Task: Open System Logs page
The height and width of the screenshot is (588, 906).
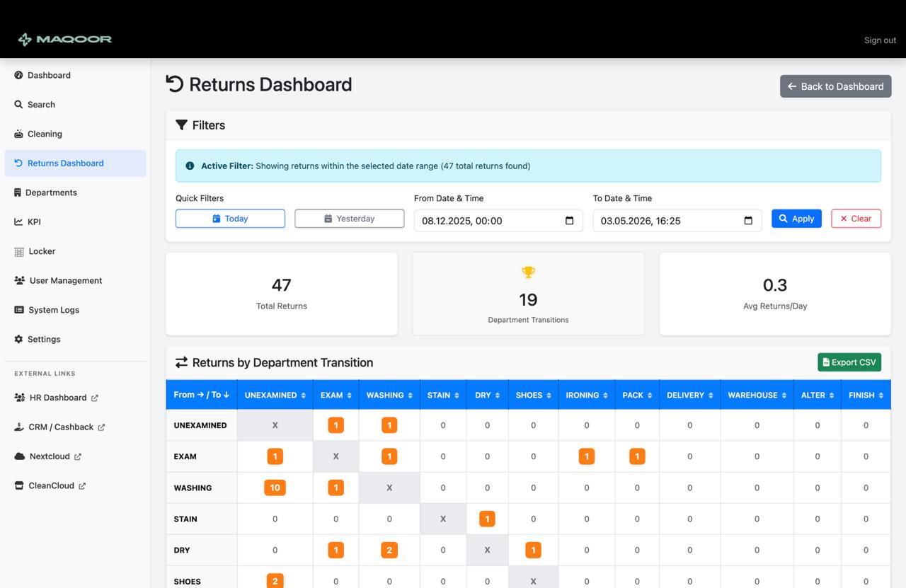Action: tap(76, 310)
